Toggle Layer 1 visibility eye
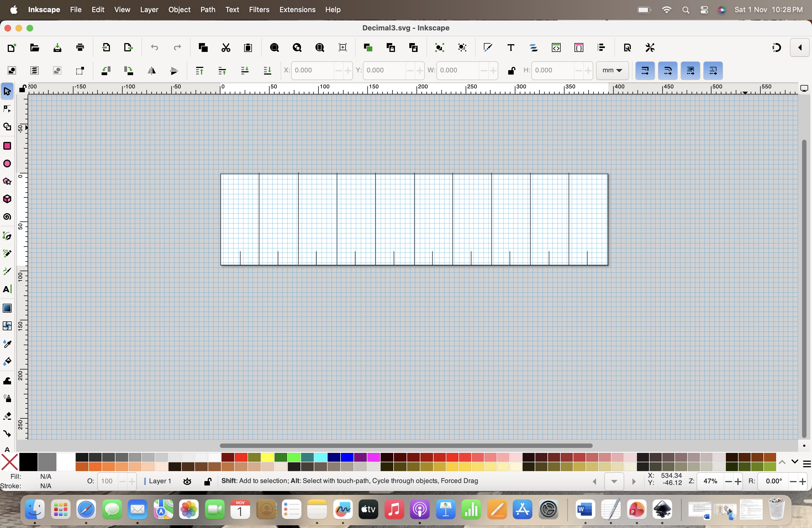Screen dimensions: 812x528 point(187,481)
